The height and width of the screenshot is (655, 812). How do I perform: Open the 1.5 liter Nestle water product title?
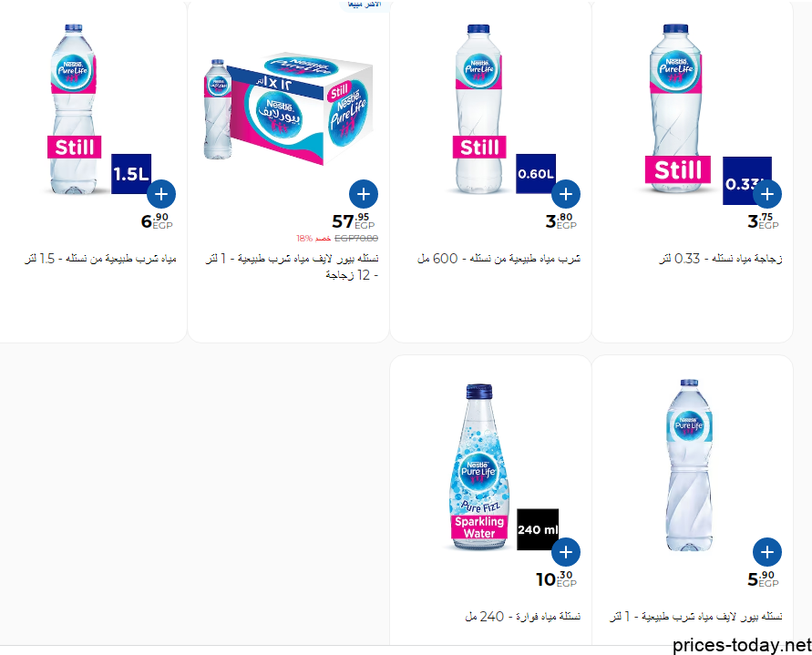pos(100,259)
